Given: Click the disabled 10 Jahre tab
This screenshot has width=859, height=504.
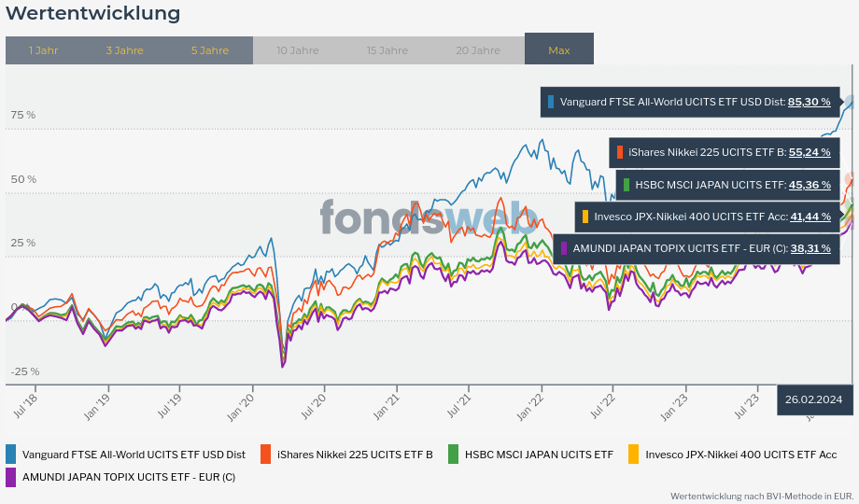Looking at the screenshot, I should [x=298, y=50].
